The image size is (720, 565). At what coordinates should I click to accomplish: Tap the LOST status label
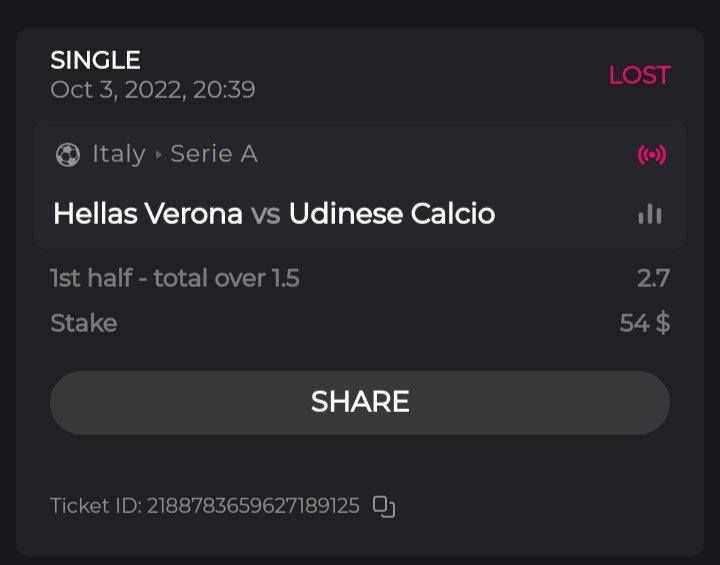coord(639,75)
